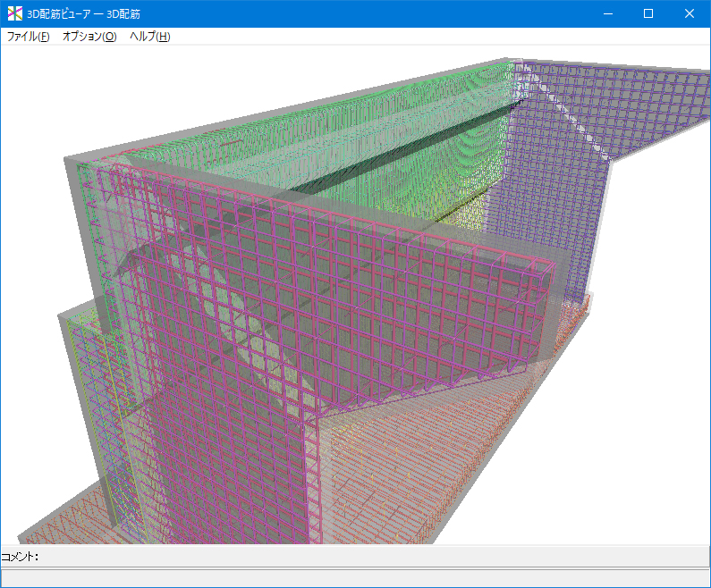Click the 3D rebar model viewport
Screen dimensions: 711x588
pyautogui.click(x=356, y=295)
